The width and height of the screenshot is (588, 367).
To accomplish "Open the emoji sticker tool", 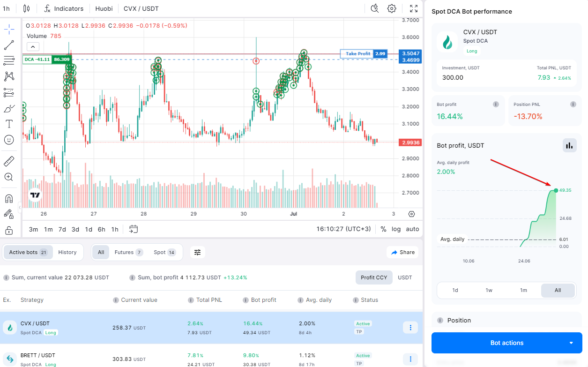I will click(x=9, y=140).
